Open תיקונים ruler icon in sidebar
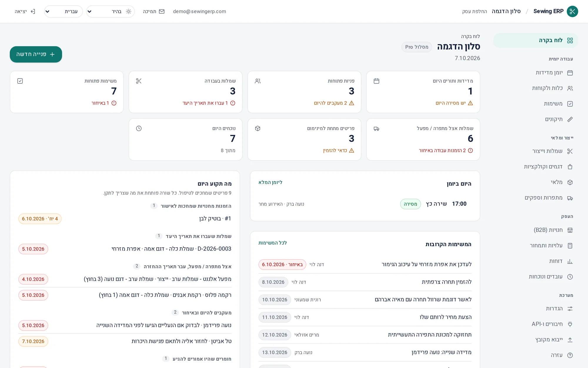Screen dimensions: 588x368 (x=570, y=119)
